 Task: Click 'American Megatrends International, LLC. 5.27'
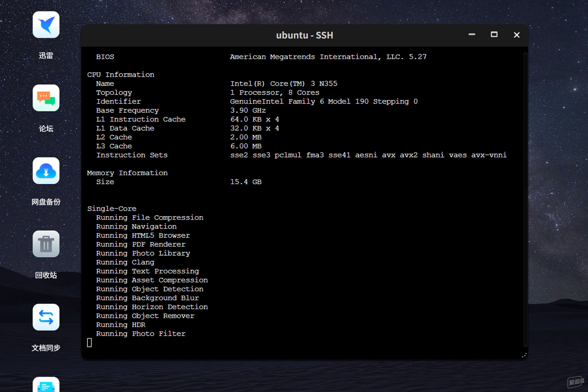(328, 57)
